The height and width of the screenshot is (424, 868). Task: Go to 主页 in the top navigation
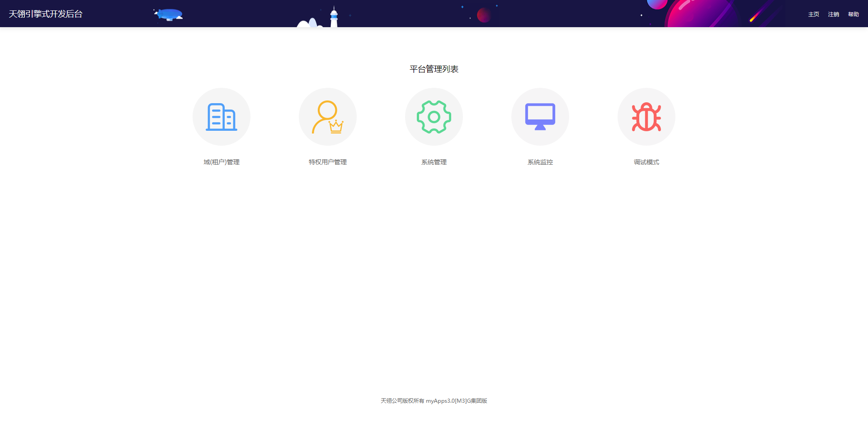click(x=814, y=14)
